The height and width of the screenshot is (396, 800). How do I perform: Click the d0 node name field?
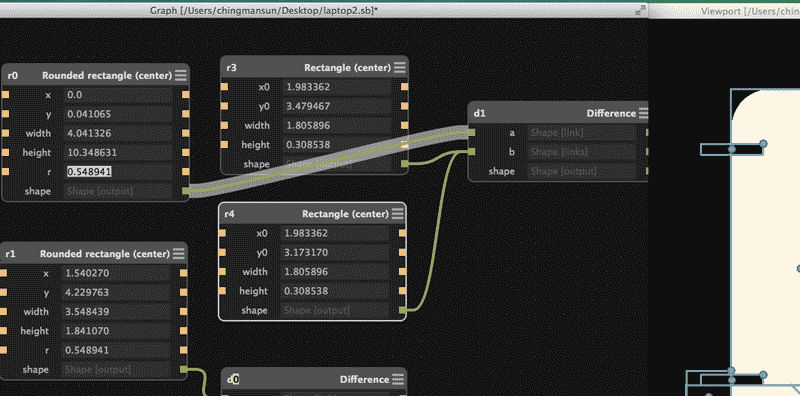point(234,379)
